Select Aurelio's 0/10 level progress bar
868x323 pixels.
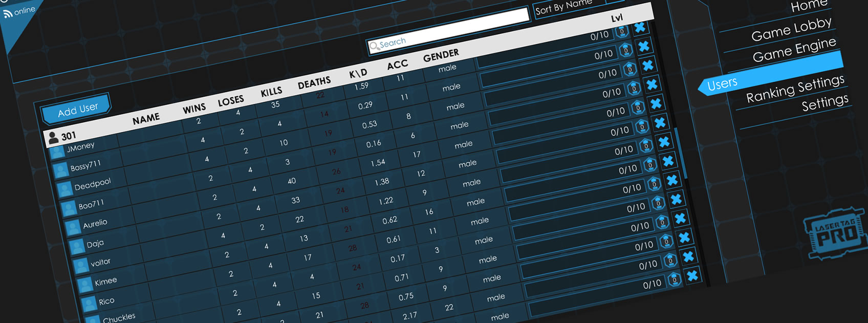[x=560, y=124]
